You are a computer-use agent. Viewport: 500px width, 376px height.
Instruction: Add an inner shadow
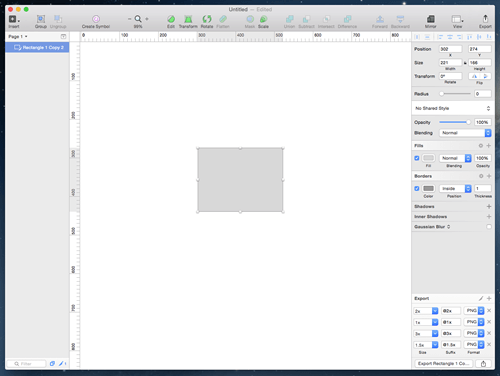[489, 217]
